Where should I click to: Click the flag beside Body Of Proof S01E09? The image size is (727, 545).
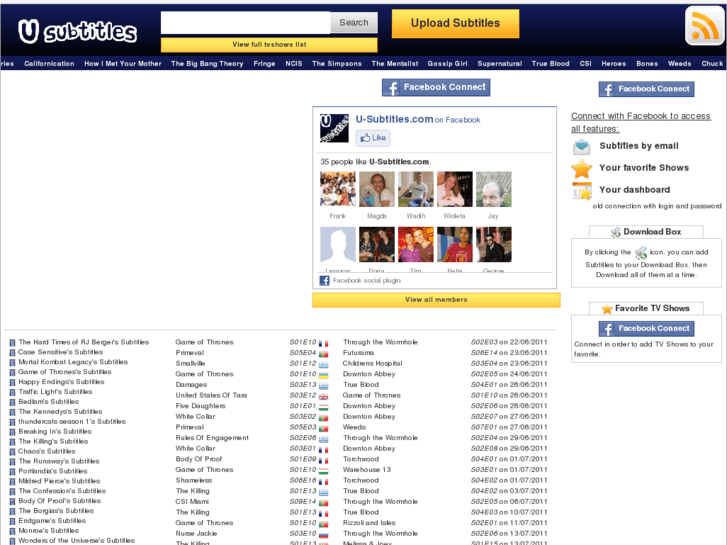click(323, 460)
